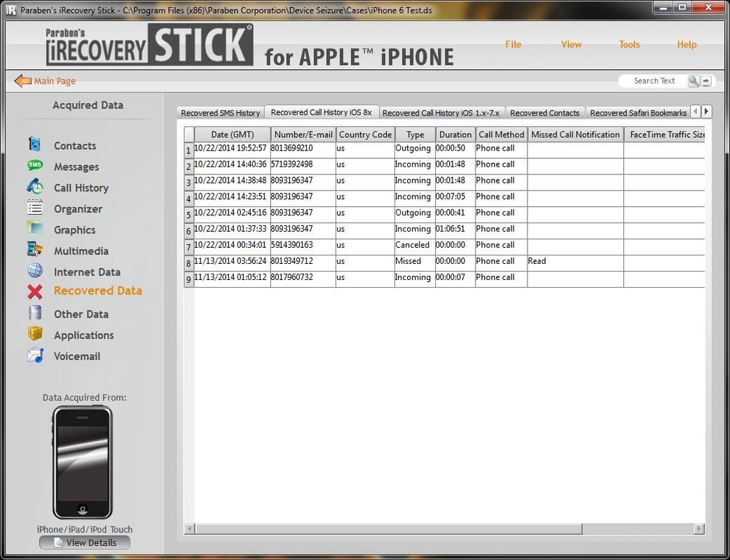Screen dimensions: 730x560
Task: Open the Tools menu
Action: click(x=628, y=44)
